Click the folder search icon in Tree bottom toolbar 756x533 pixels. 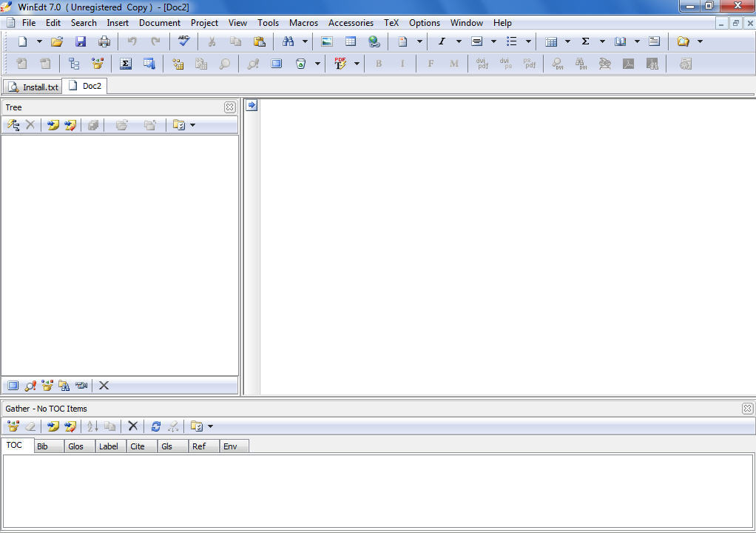tap(64, 386)
